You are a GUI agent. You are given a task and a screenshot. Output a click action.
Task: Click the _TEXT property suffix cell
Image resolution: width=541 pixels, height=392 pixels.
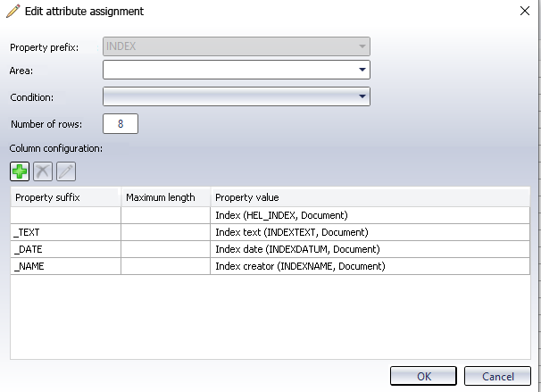point(65,232)
